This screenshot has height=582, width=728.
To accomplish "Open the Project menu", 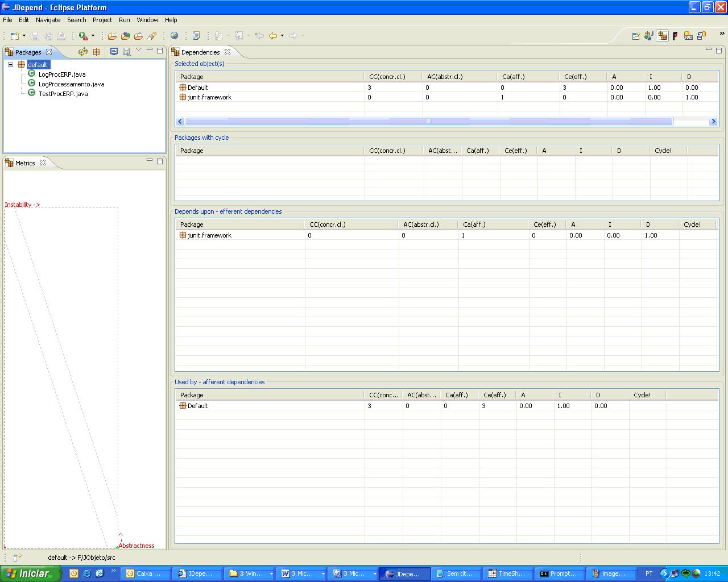I will click(x=102, y=20).
